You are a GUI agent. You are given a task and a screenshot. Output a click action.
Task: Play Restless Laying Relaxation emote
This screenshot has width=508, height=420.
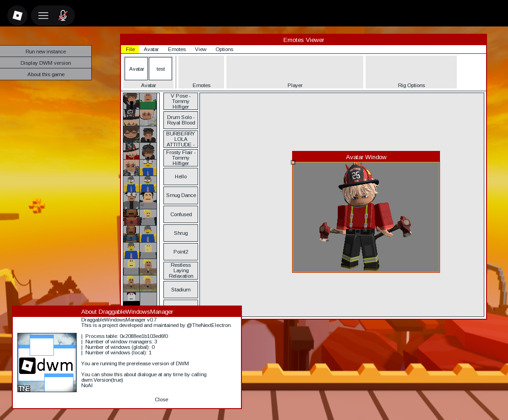click(181, 271)
